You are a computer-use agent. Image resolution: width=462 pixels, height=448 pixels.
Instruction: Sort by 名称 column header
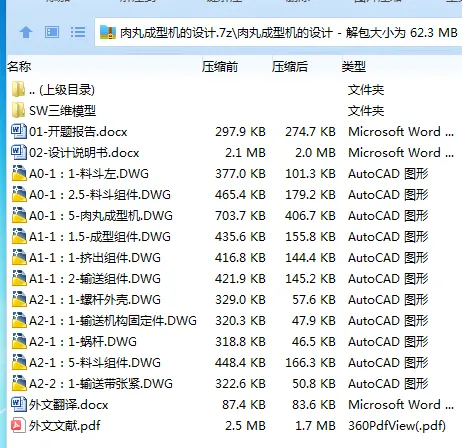(x=19, y=67)
